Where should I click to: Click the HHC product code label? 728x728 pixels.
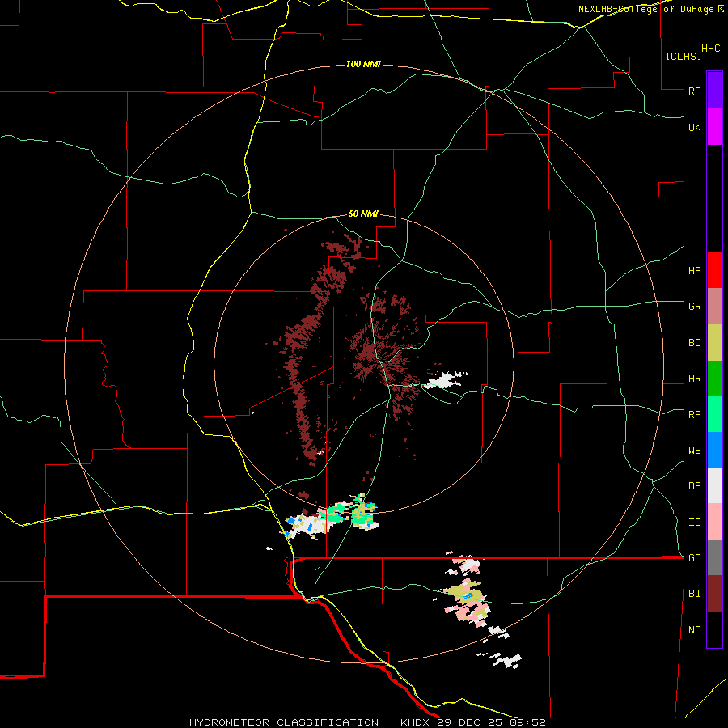click(710, 49)
